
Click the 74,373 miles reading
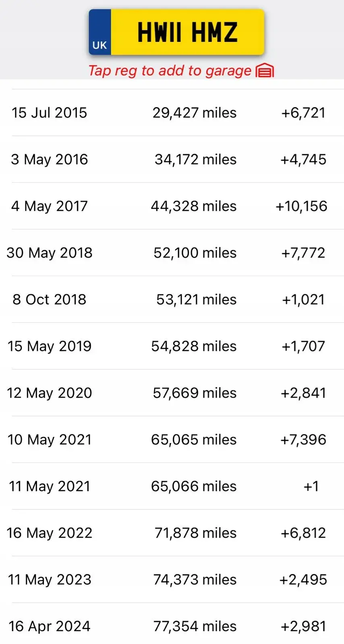pyautogui.click(x=195, y=580)
